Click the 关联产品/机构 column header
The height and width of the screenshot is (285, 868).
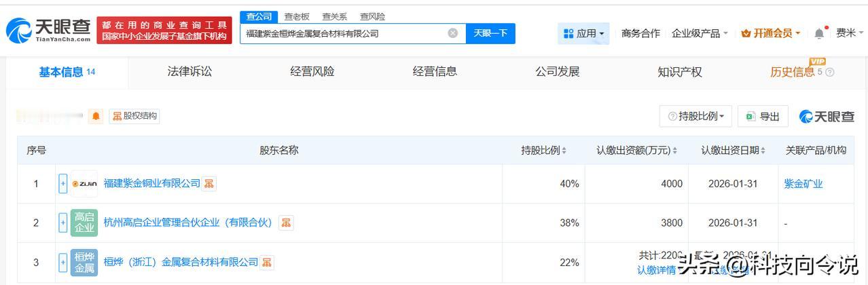tap(816, 150)
